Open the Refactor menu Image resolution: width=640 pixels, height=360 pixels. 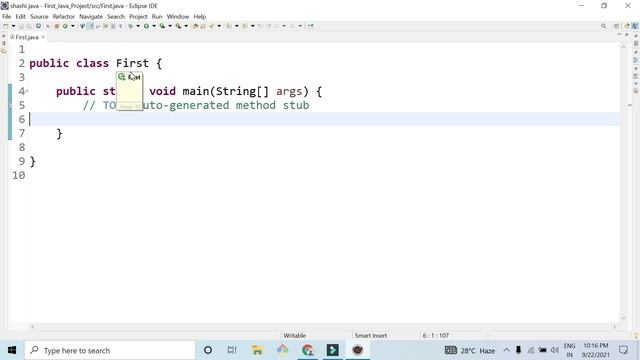(64, 16)
